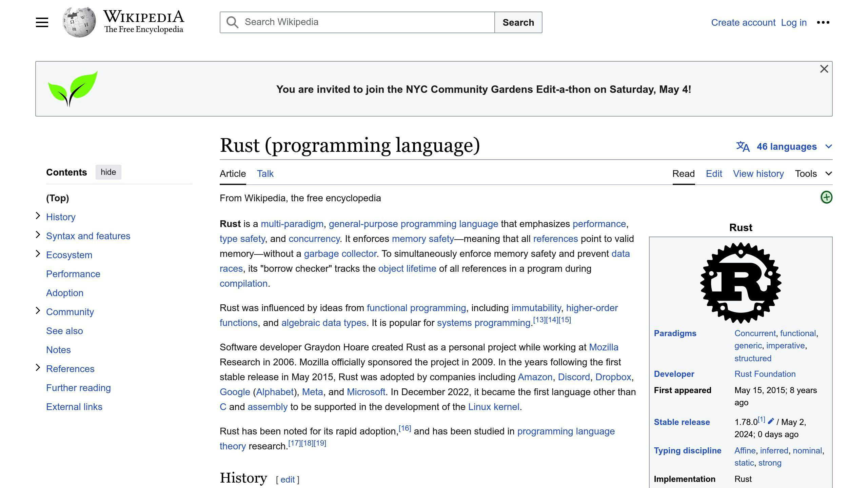Click the green leaf banner image

73,89
